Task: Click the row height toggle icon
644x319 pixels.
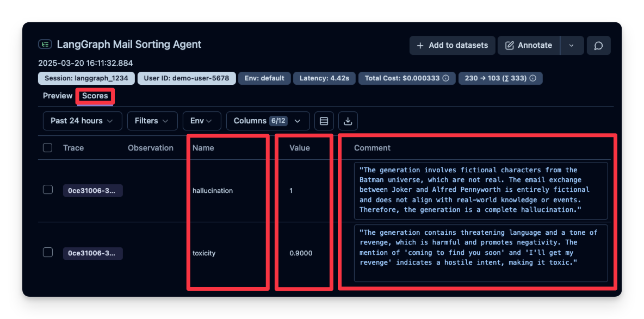Action: coord(324,121)
